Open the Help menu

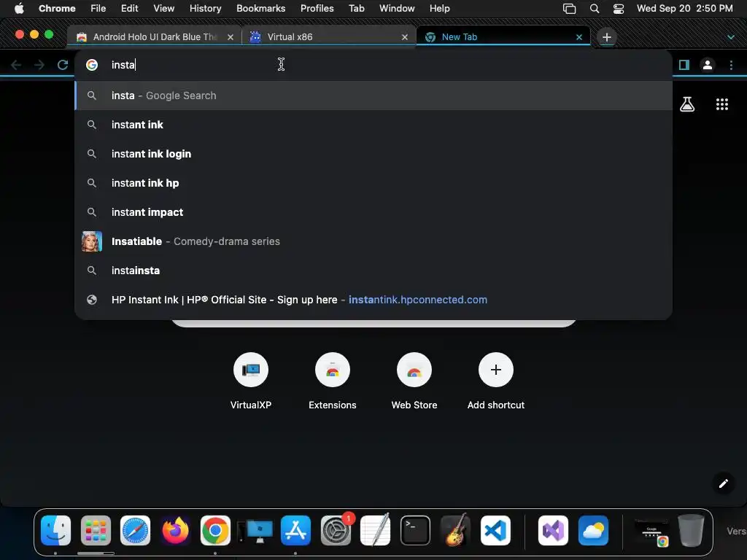click(439, 8)
